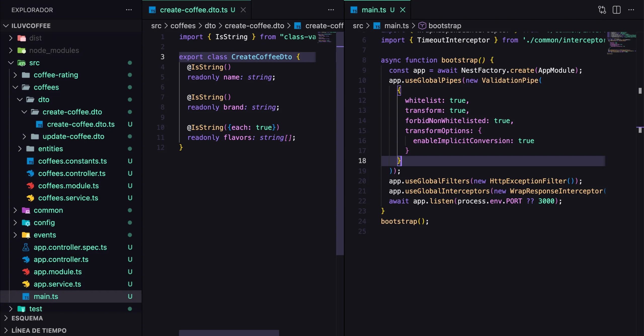Click the coffees breadcrumb in left editor
The width and height of the screenshot is (644, 336).
pyautogui.click(x=183, y=26)
